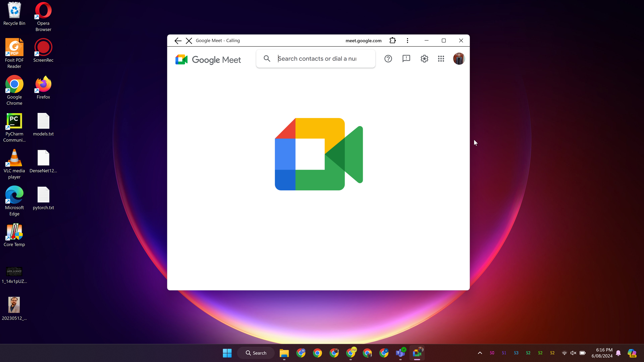Open Google Meet settings gear
Viewport: 644px width, 362px height.
pyautogui.click(x=424, y=59)
